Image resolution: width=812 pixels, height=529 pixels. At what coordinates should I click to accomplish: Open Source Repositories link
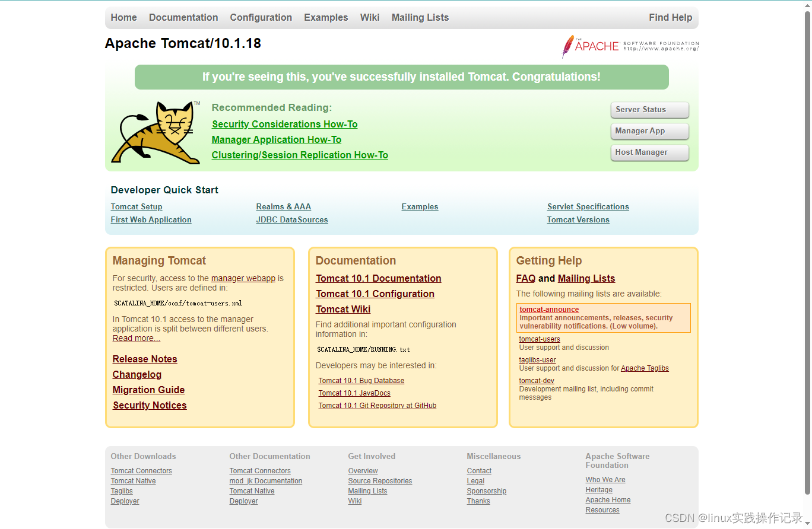click(380, 481)
